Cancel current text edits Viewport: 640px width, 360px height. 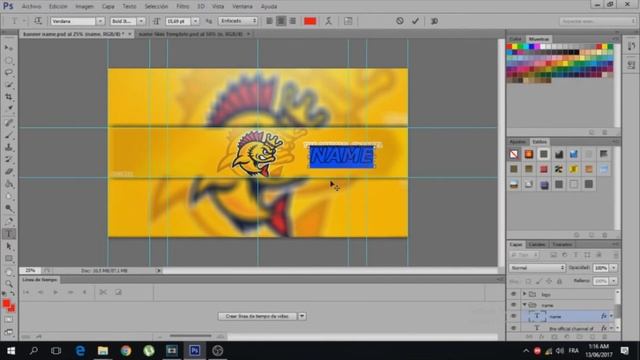(x=400, y=21)
